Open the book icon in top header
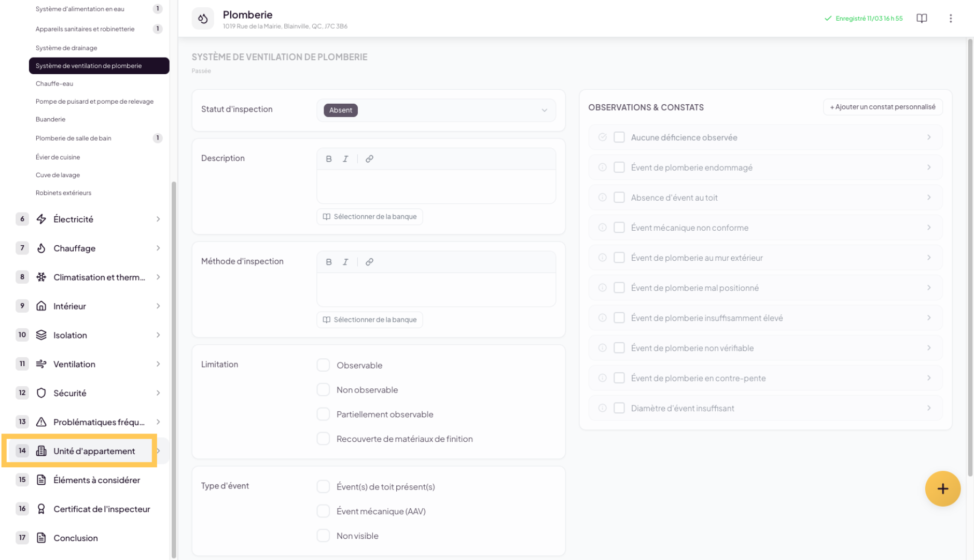Image resolution: width=974 pixels, height=560 pixels. [922, 19]
